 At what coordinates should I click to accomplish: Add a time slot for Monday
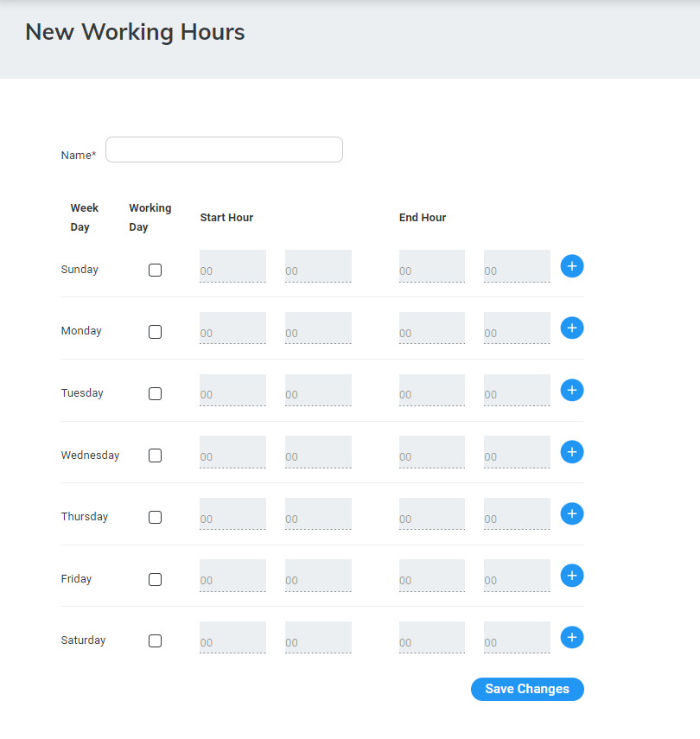click(x=572, y=328)
